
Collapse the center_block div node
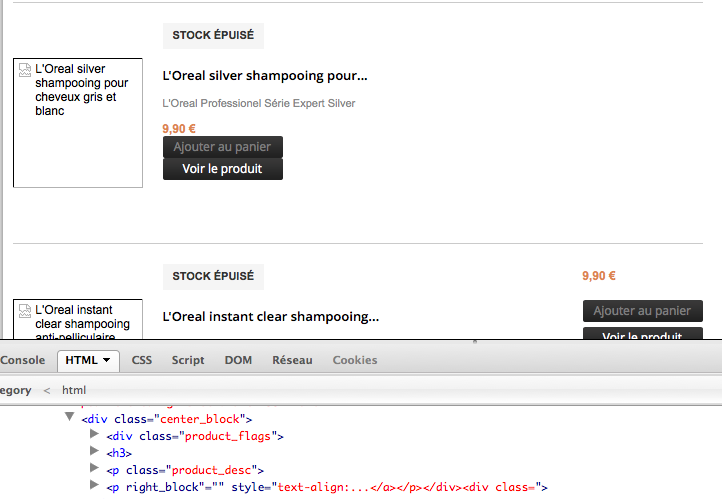(x=69, y=418)
